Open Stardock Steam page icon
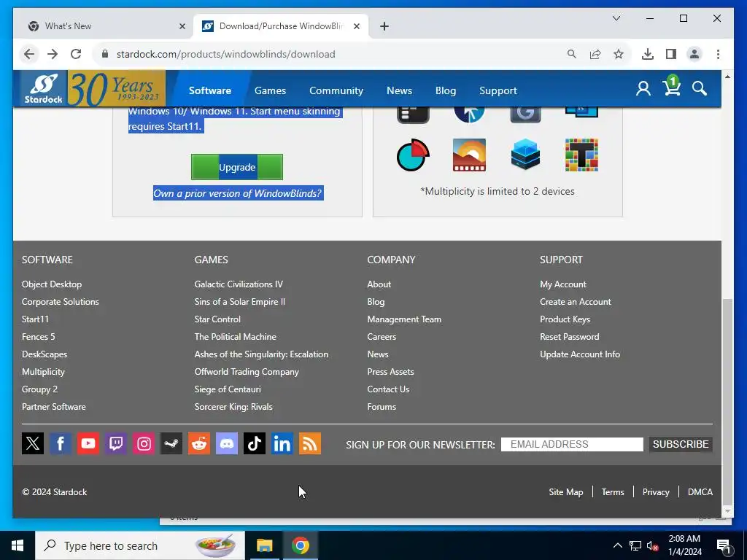The height and width of the screenshot is (560, 747). pyautogui.click(x=171, y=443)
